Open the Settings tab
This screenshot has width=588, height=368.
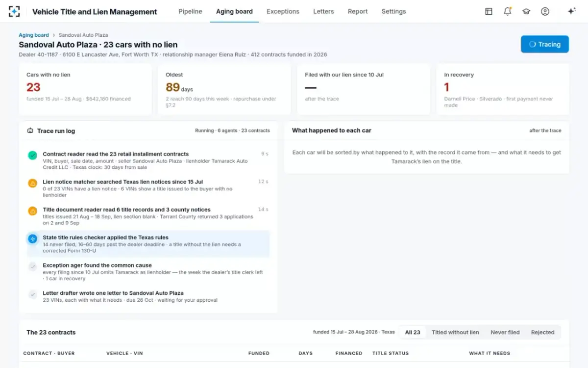point(393,11)
